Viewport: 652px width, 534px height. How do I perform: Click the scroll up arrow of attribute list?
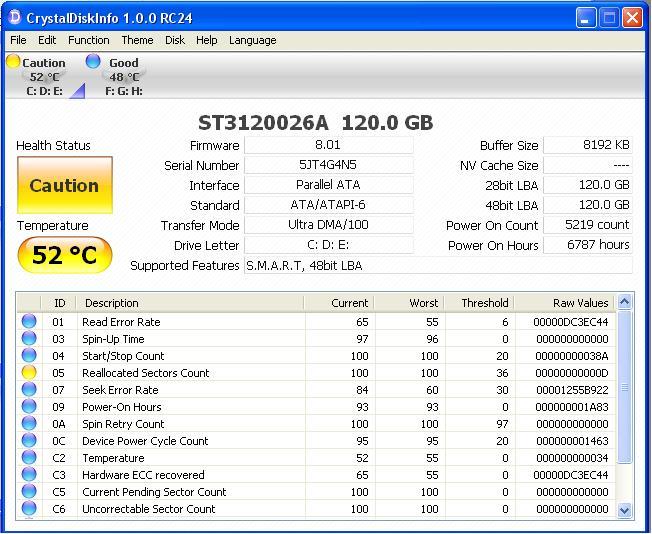(x=625, y=302)
